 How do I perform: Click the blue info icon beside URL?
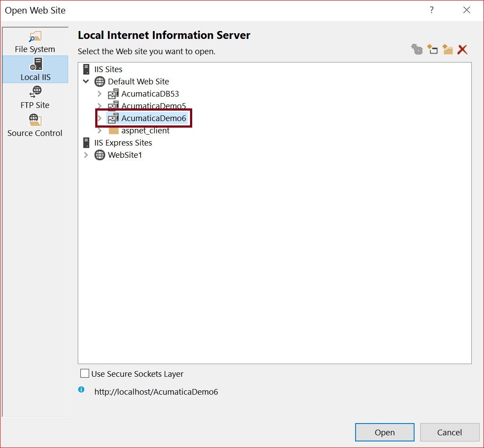(81, 389)
